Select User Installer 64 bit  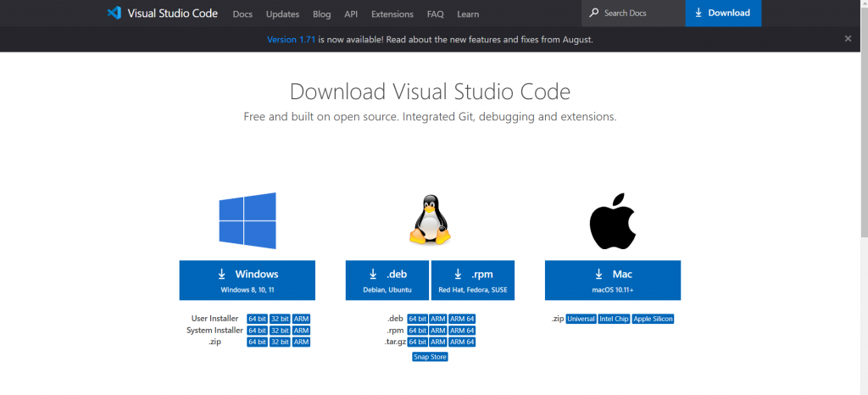coord(258,319)
